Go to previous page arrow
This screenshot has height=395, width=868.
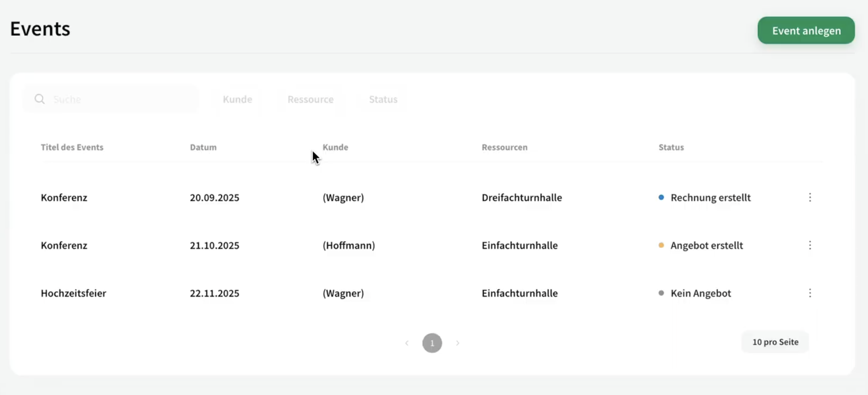click(x=407, y=343)
